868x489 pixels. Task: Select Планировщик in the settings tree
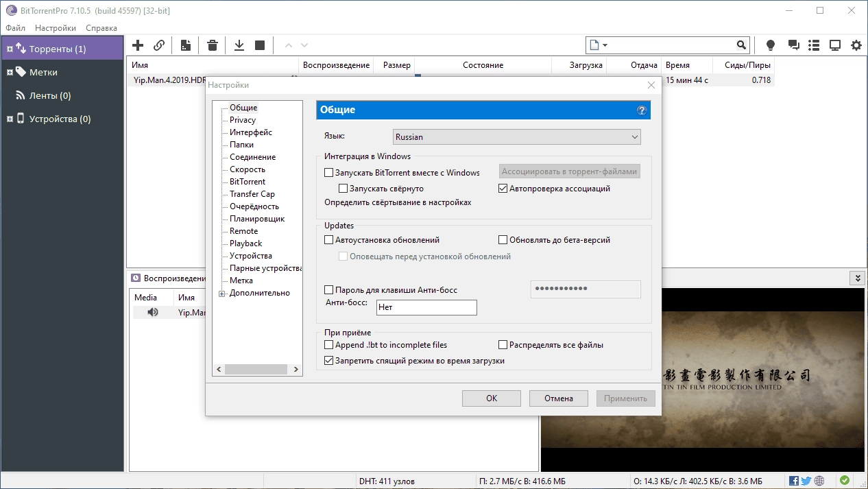tap(257, 219)
